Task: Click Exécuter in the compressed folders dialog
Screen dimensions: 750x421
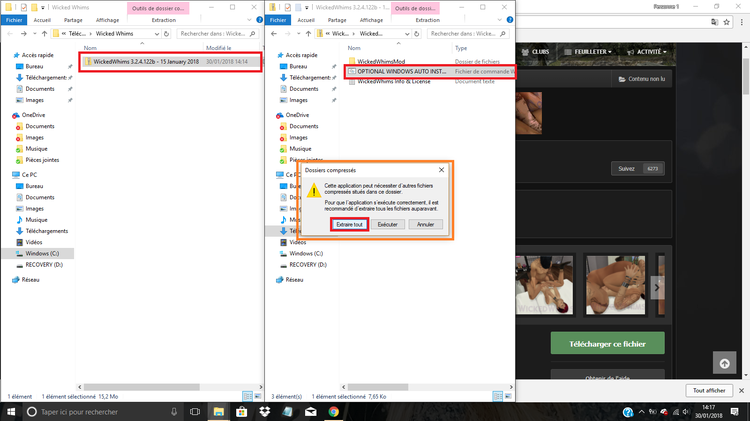Action: tap(387, 224)
